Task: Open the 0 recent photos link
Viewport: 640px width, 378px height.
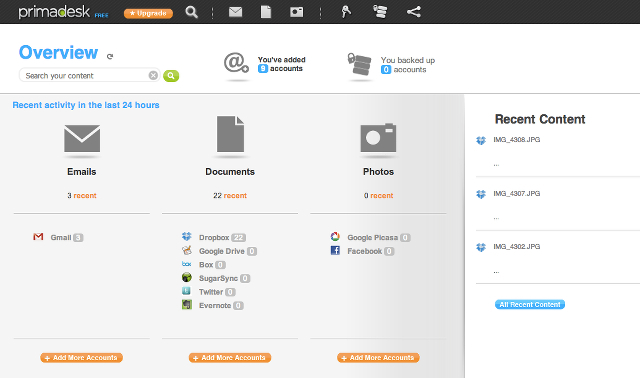Action: click(x=378, y=196)
